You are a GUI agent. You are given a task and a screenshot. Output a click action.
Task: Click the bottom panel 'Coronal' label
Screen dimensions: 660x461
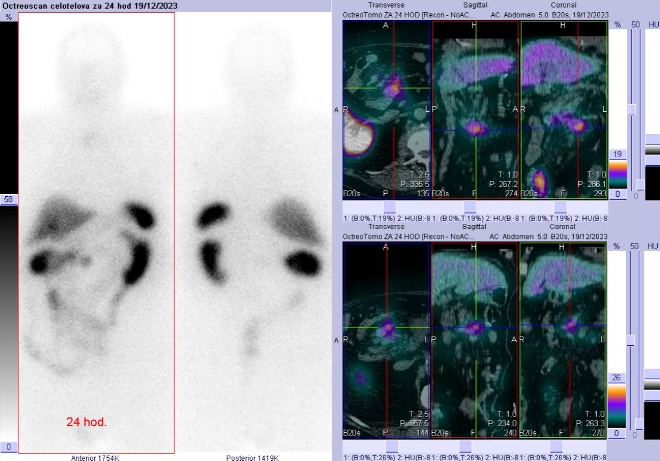(x=562, y=227)
